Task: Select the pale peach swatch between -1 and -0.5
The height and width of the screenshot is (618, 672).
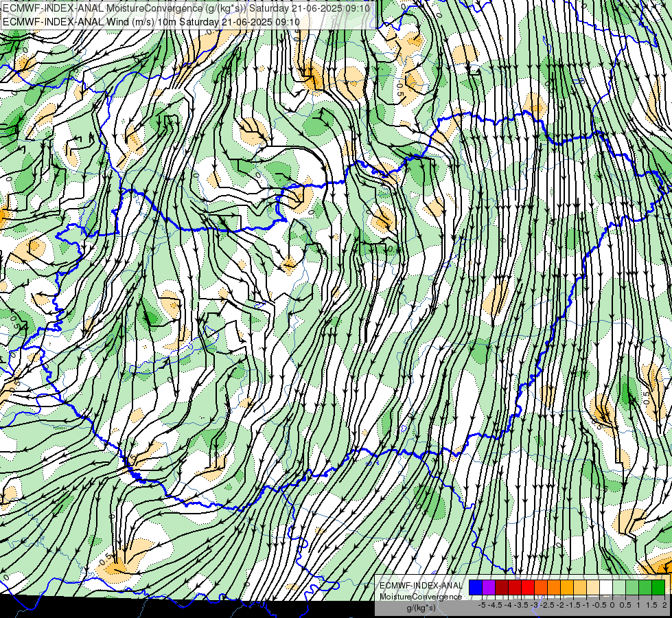Action: tap(593, 588)
